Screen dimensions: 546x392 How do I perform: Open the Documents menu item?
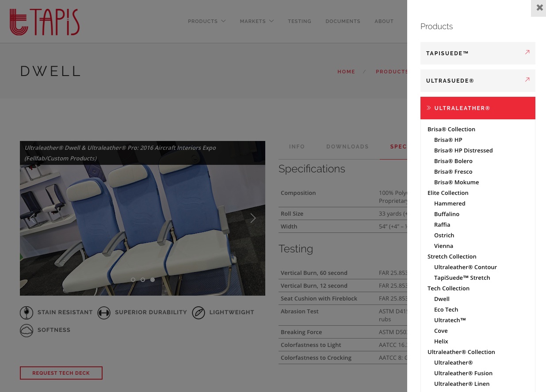pos(343,21)
